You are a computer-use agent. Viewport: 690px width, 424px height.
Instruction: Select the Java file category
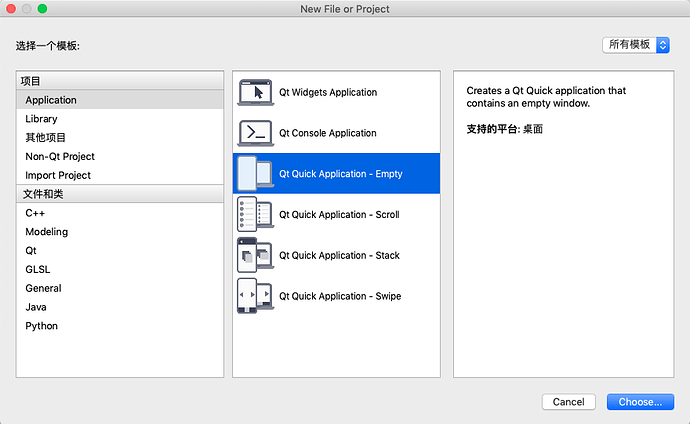(120, 307)
